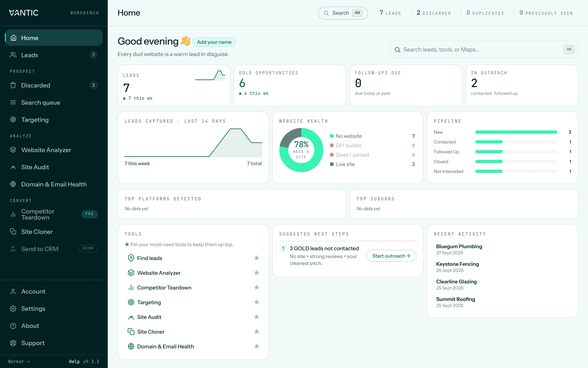This screenshot has width=588, height=368.
Task: Focus the Search leads, tools, or Maps field
Action: click(484, 49)
